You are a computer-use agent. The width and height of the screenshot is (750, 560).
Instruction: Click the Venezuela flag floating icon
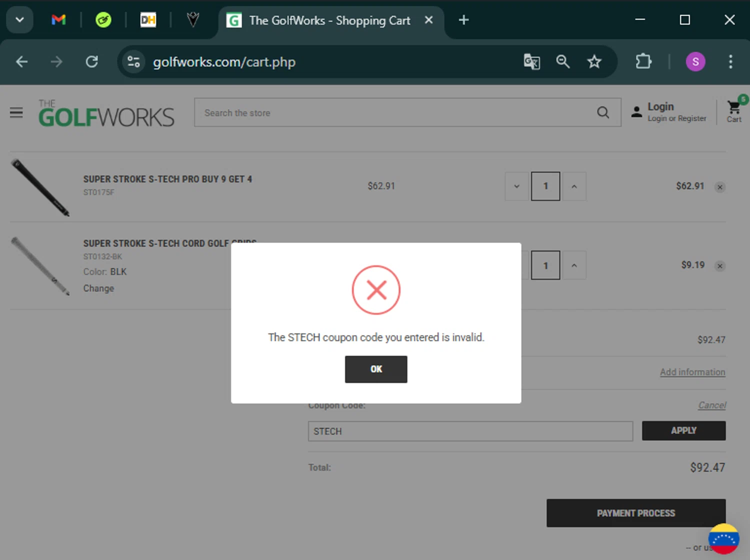point(723,539)
